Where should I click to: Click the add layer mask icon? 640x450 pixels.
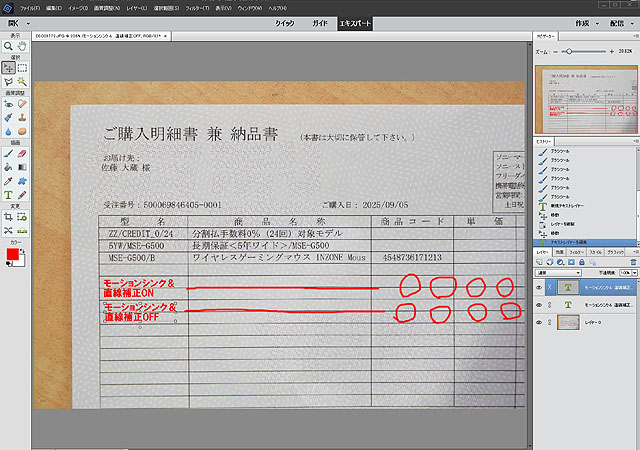coord(571,262)
